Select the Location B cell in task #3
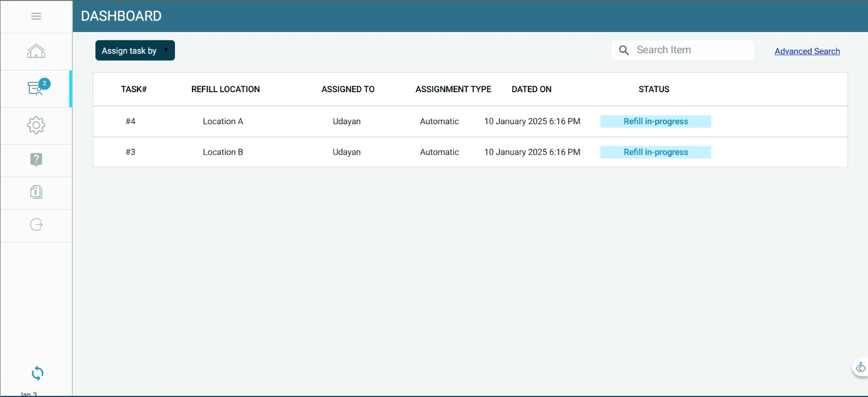The height and width of the screenshot is (397, 868). pos(223,152)
